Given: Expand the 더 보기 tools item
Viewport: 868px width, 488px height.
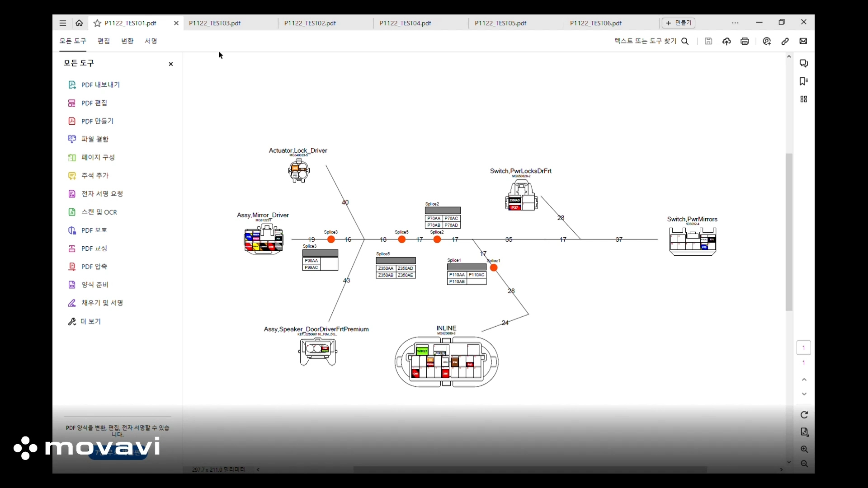Looking at the screenshot, I should tap(90, 321).
